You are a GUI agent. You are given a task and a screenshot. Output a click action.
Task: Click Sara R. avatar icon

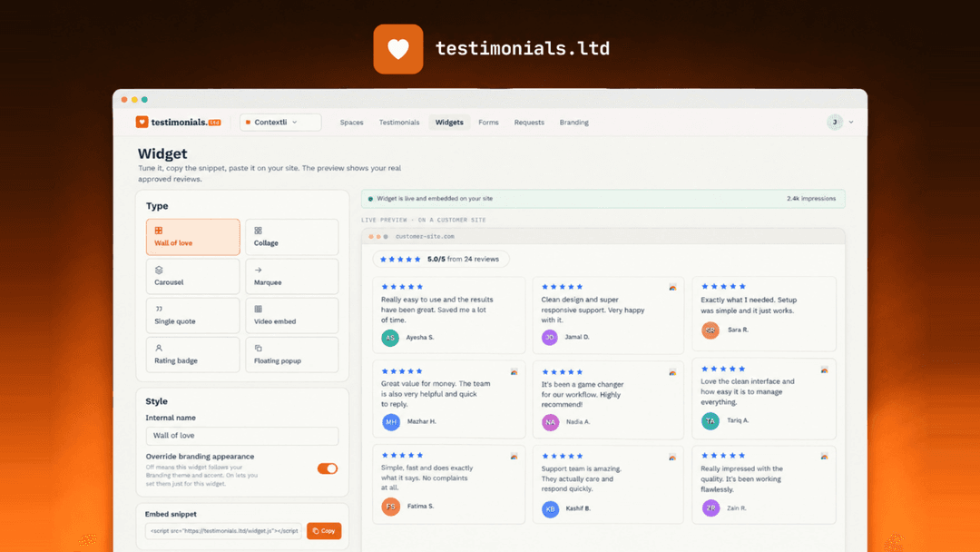coord(710,330)
